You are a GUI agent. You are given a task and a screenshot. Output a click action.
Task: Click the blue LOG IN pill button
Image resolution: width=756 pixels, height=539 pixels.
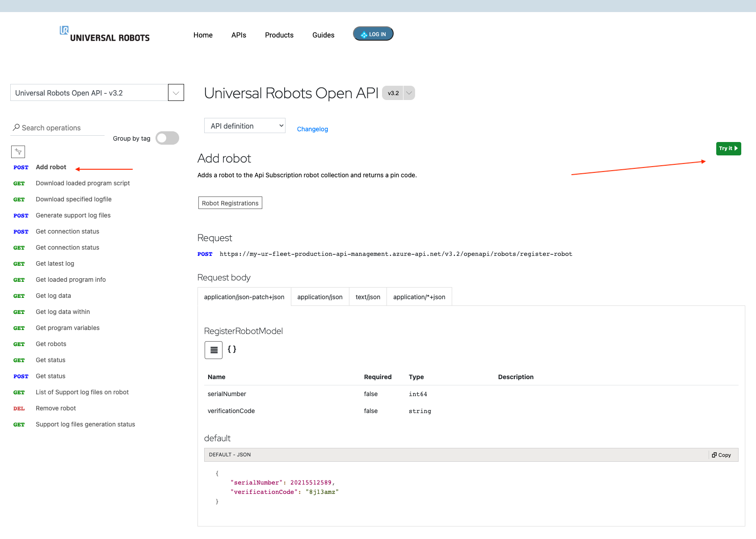tap(373, 33)
